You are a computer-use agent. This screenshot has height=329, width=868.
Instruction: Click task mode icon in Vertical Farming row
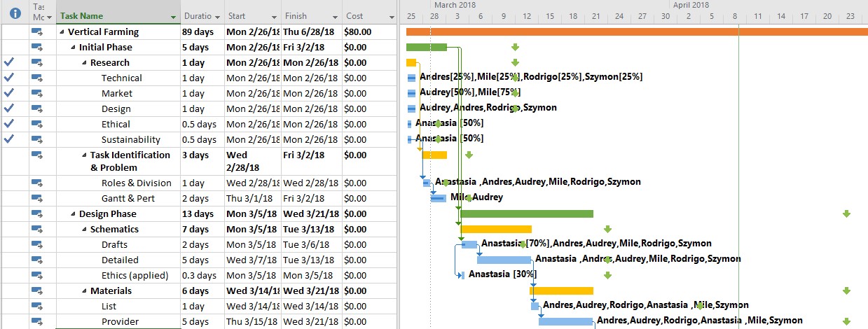click(37, 31)
